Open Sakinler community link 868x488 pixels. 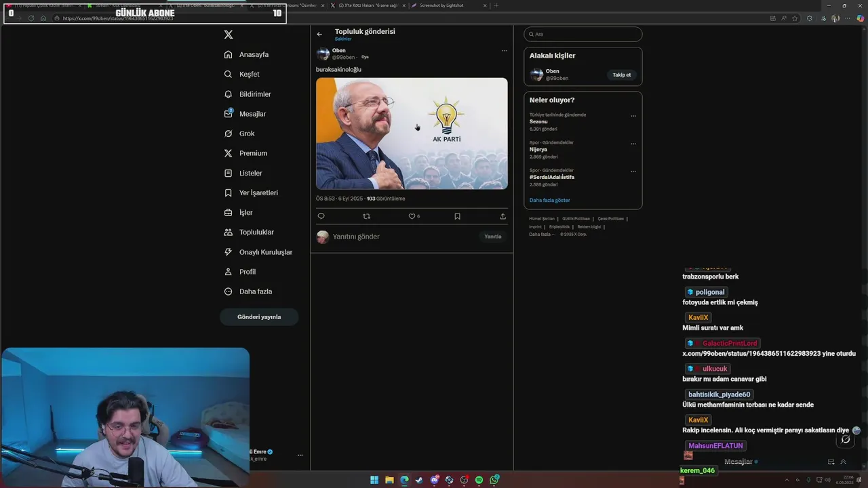click(343, 39)
